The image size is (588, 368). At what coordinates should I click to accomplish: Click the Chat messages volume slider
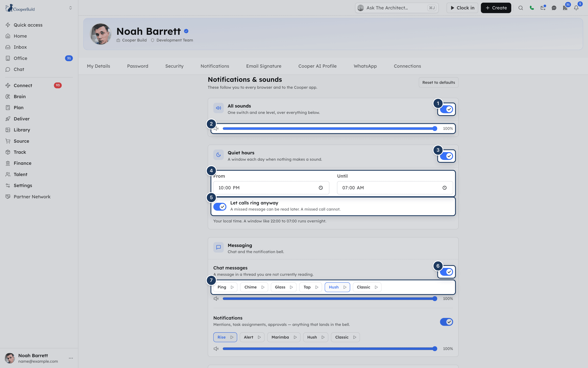click(x=330, y=299)
